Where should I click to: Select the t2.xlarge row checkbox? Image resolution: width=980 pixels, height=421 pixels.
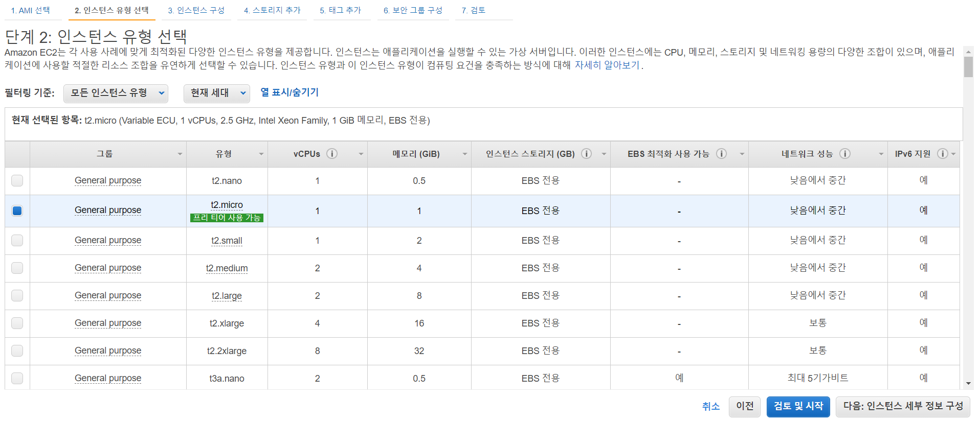tap(17, 323)
